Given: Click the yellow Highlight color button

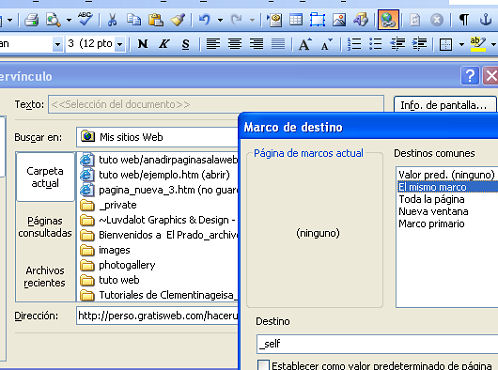Looking at the screenshot, I should (x=478, y=44).
